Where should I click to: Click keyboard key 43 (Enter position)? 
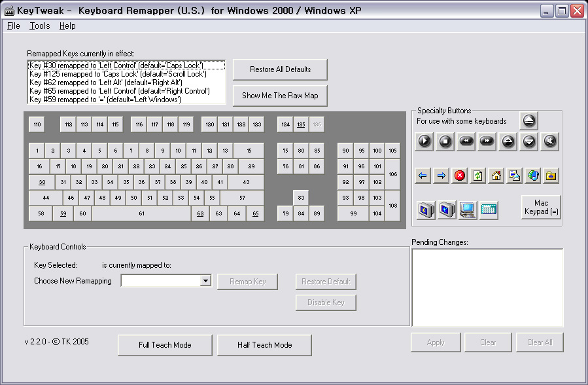click(246, 183)
